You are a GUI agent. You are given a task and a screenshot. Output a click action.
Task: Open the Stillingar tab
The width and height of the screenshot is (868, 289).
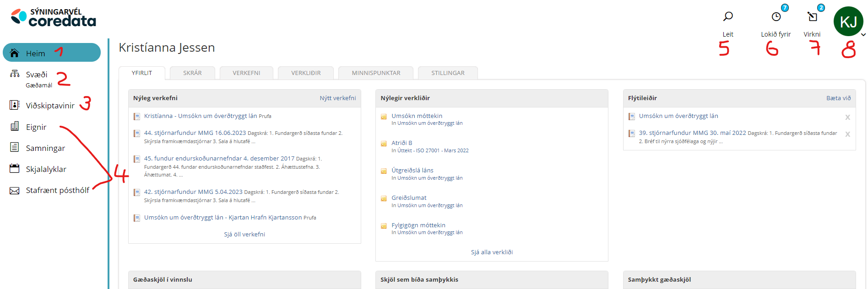coord(448,73)
